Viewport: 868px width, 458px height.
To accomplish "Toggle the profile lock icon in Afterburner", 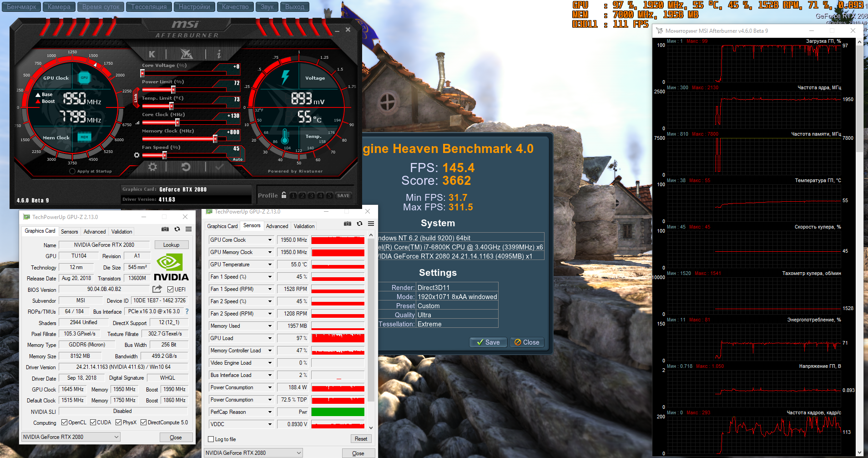I will point(284,195).
